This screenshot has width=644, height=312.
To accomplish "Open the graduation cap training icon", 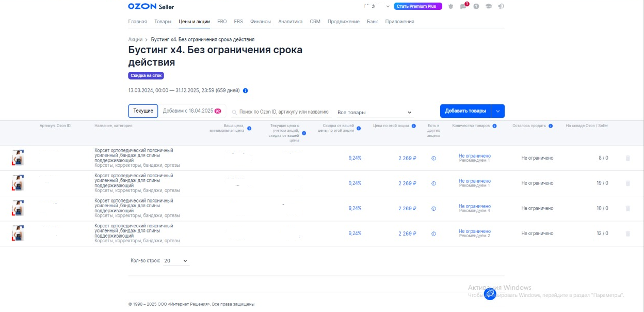I will [x=489, y=7].
